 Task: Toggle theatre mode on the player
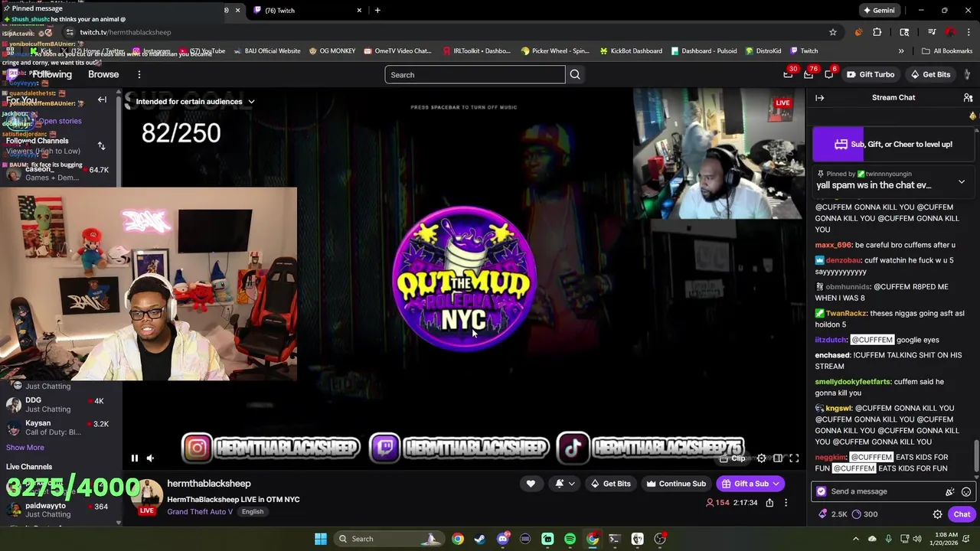(x=778, y=458)
